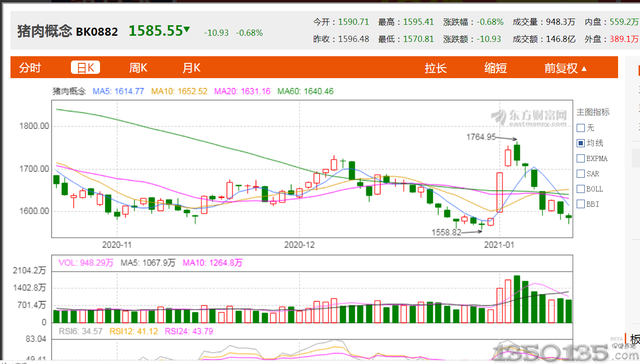Toggle the 均线 moving average checkbox
Image resolution: width=640 pixels, height=364 pixels.
[x=581, y=143]
